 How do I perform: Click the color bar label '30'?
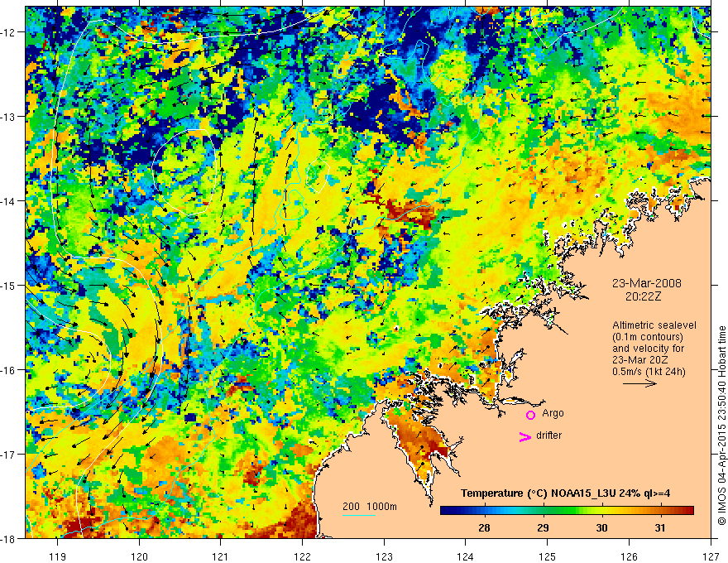tap(601, 528)
